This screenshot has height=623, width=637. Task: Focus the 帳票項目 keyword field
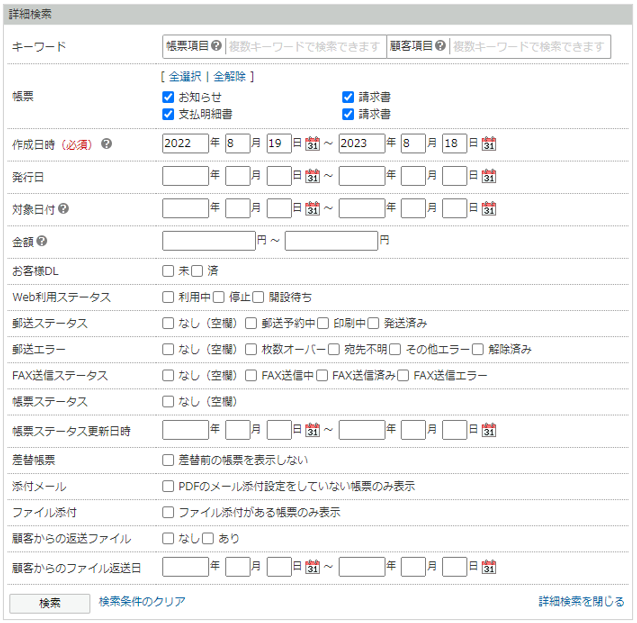305,47
